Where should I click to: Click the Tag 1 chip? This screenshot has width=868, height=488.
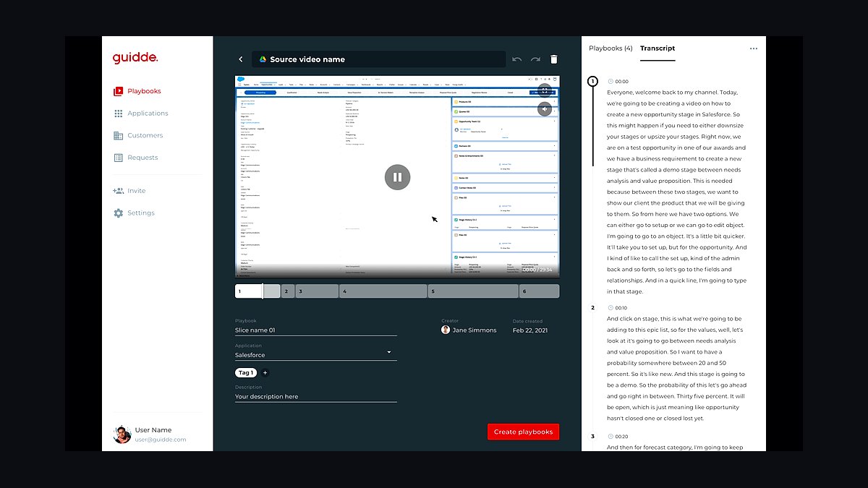coord(246,373)
